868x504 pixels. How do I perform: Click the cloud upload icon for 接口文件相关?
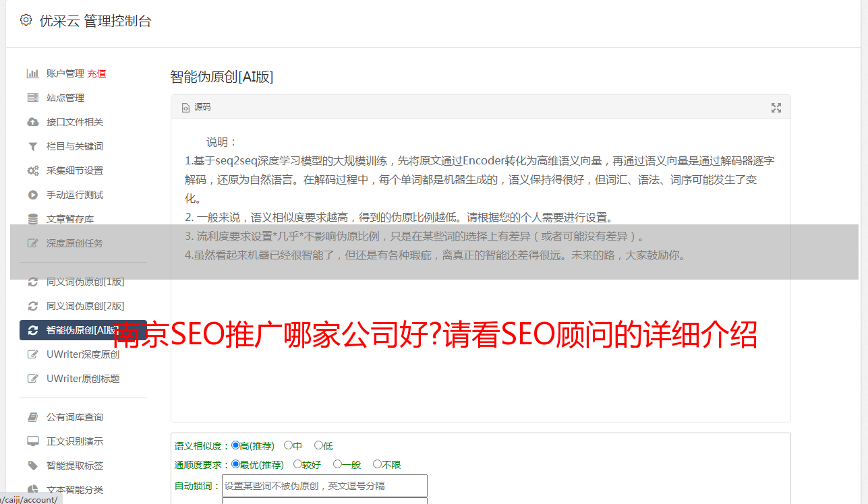[x=32, y=122]
